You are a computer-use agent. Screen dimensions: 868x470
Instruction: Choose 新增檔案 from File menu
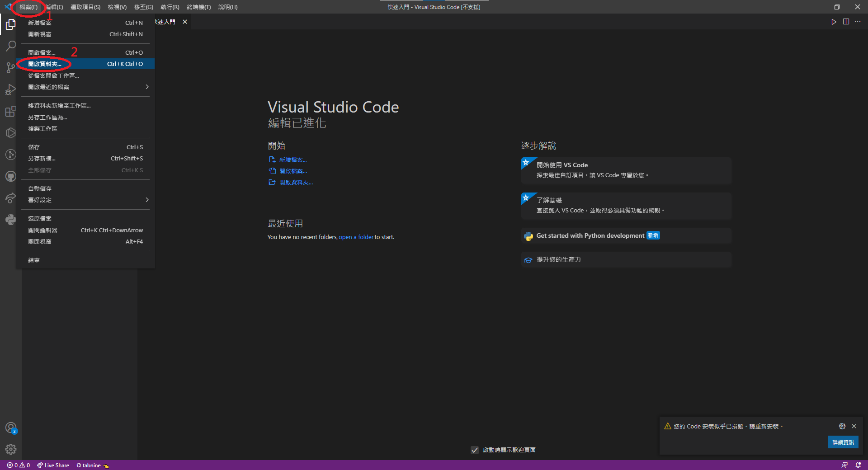click(85, 23)
